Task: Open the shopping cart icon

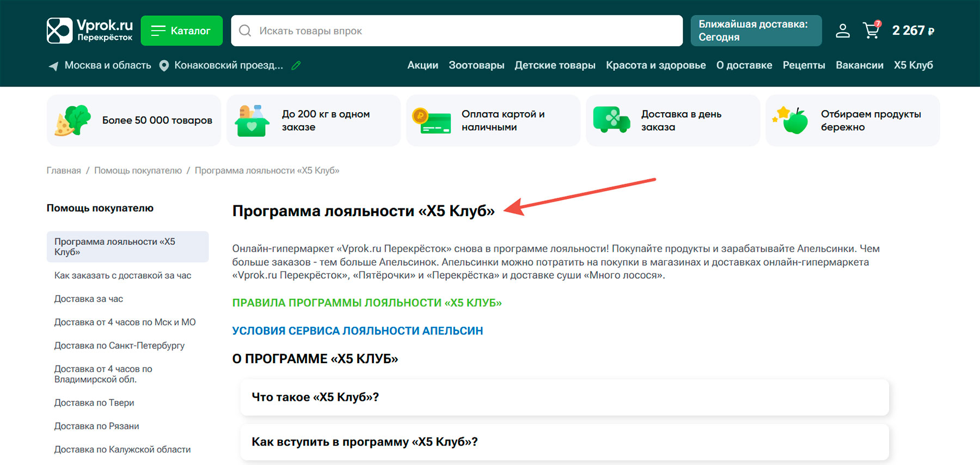Action: tap(872, 30)
